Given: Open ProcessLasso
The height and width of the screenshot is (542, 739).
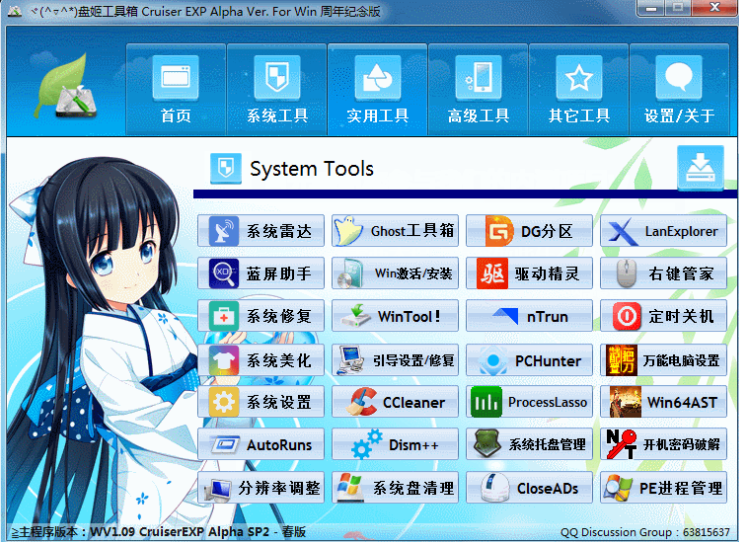Looking at the screenshot, I should [529, 402].
